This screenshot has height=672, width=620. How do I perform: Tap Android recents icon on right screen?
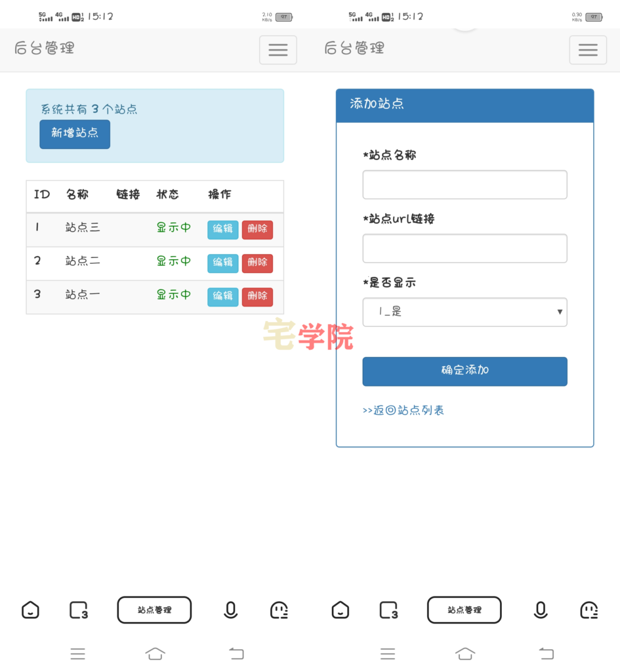click(x=388, y=654)
